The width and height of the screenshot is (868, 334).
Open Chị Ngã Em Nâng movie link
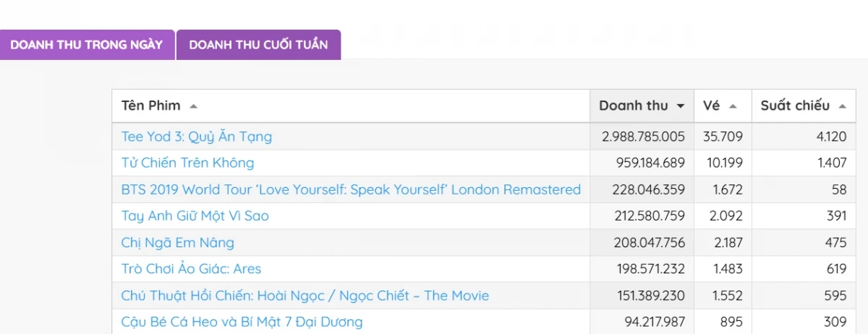(178, 242)
